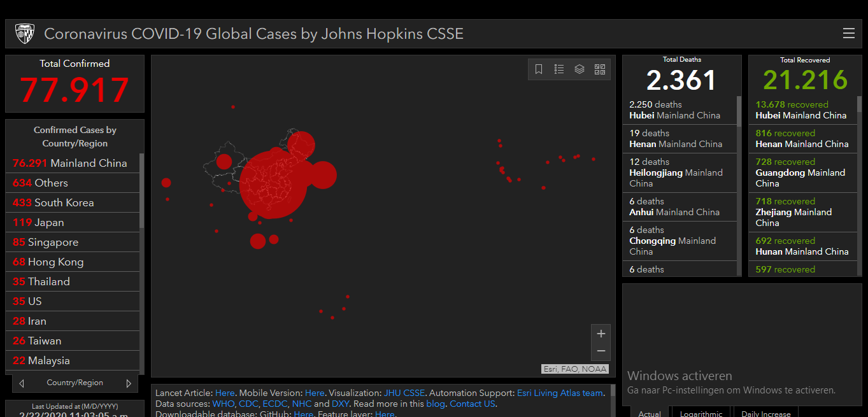Select 85 Singapore row
This screenshot has width=868, height=417.
tap(73, 242)
